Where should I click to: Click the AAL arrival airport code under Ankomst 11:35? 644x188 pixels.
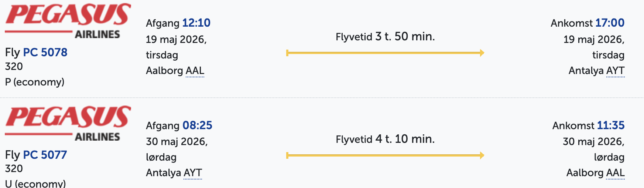(x=615, y=173)
